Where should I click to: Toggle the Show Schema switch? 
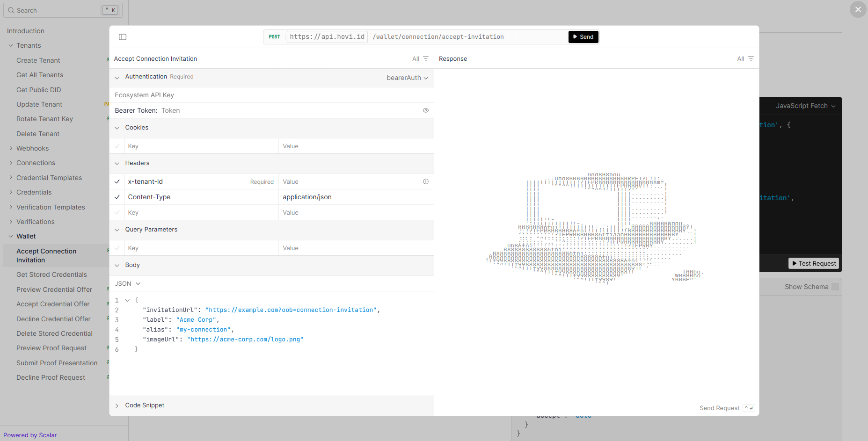click(x=835, y=287)
